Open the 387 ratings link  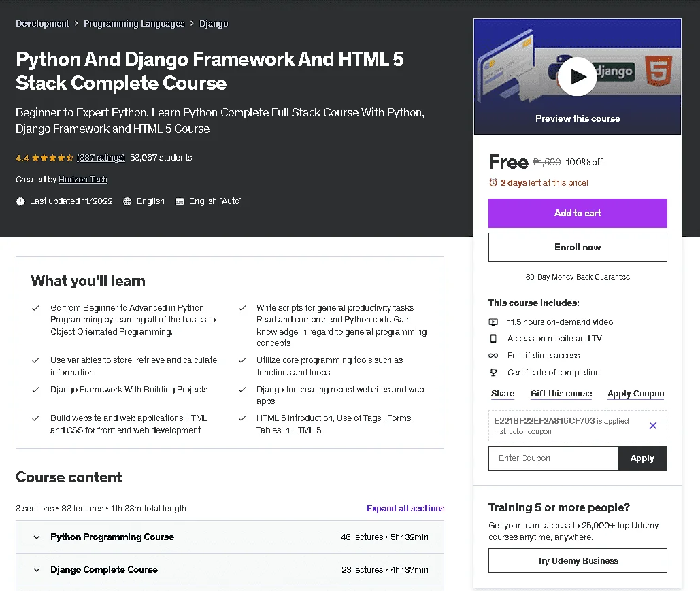point(101,158)
